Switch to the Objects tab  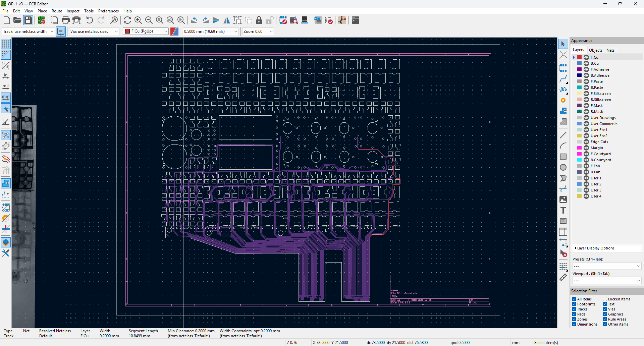pyautogui.click(x=595, y=50)
